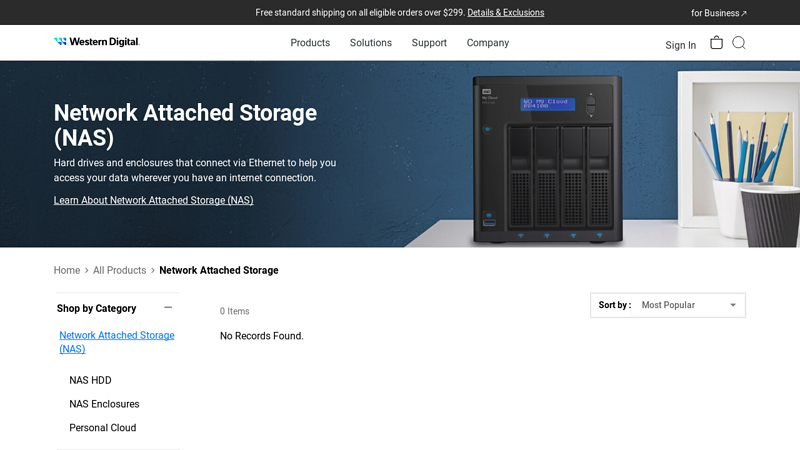Open Details & Exclusions shipping link
Image resolution: width=800 pixels, height=450 pixels.
pos(506,13)
